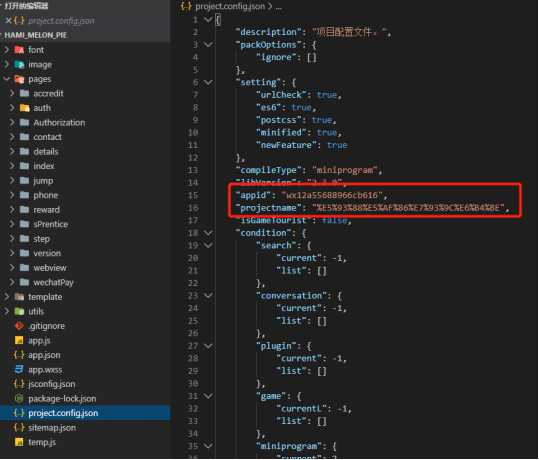Open temp.js file

click(x=42, y=442)
